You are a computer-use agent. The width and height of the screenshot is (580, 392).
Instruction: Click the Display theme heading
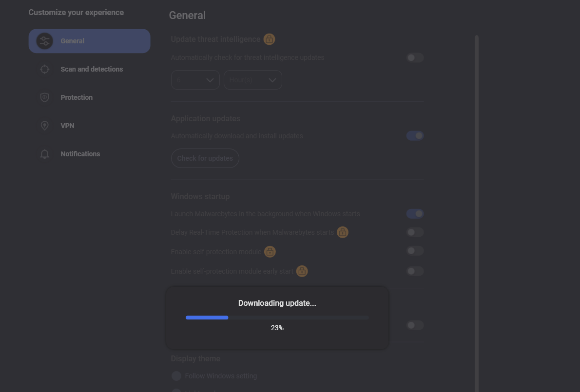[195, 359]
